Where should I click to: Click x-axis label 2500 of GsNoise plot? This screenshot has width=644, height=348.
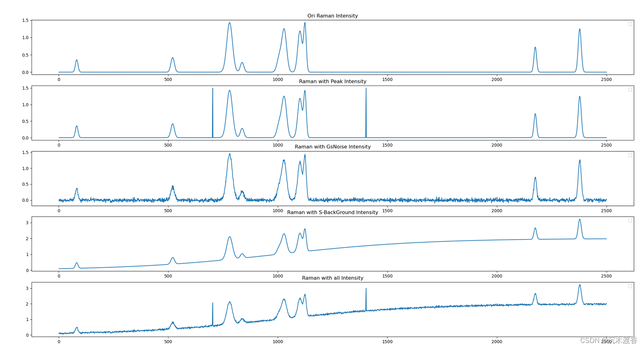pyautogui.click(x=606, y=211)
